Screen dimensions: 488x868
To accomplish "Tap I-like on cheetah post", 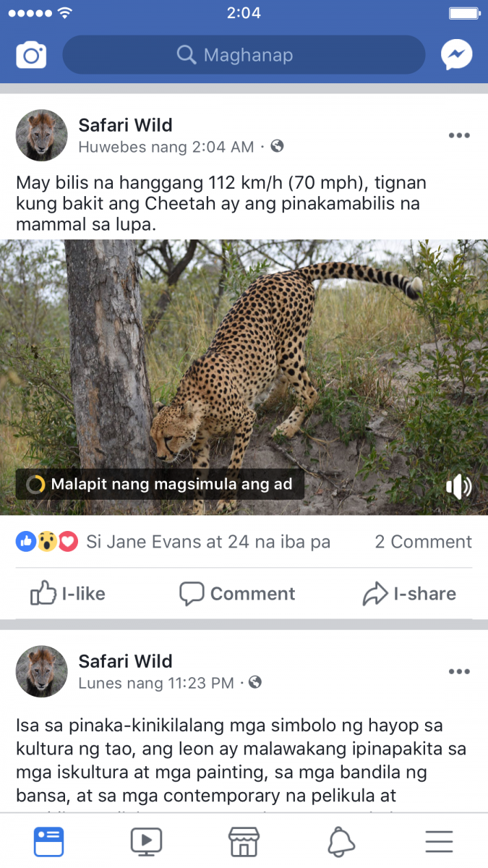I will (68, 594).
